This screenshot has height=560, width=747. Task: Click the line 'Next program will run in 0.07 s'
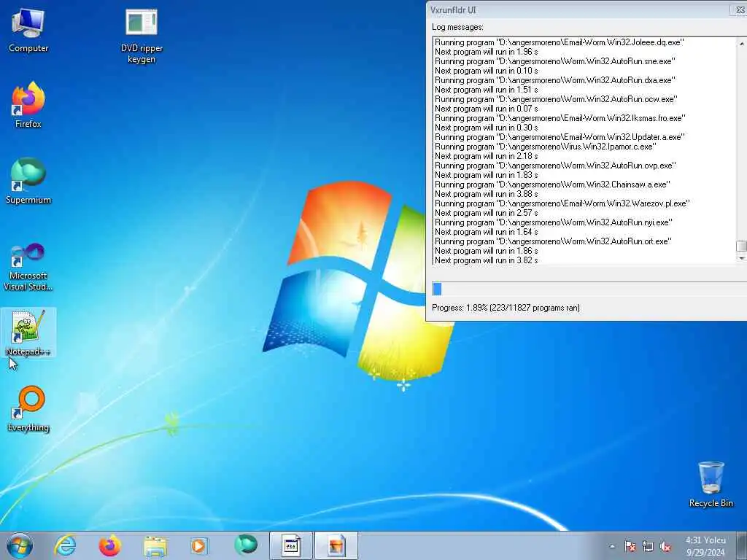[487, 109]
